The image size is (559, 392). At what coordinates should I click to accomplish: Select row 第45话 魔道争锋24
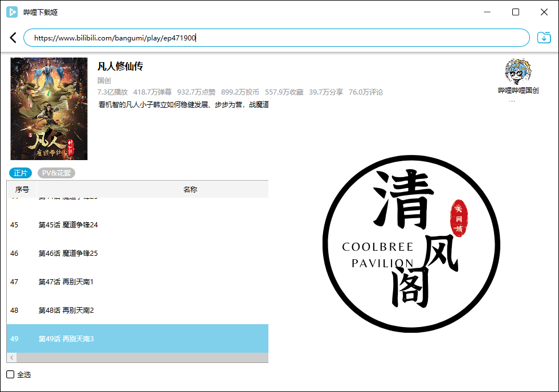click(137, 225)
